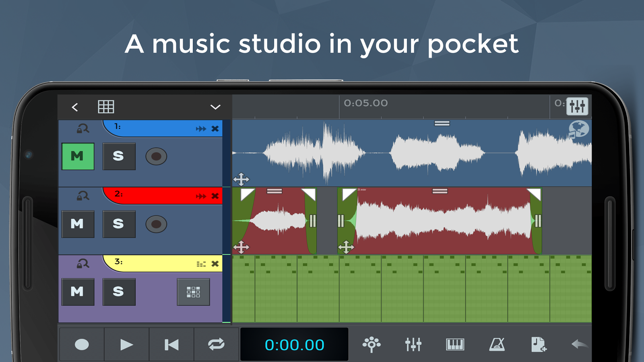Add new track with music file plus icon
644x362 pixels.
[x=539, y=345]
